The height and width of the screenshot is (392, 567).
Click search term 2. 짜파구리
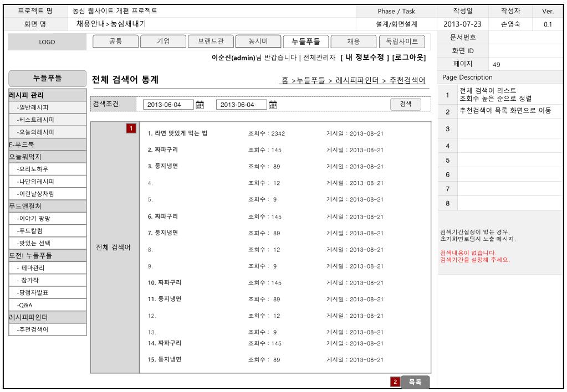pos(162,149)
